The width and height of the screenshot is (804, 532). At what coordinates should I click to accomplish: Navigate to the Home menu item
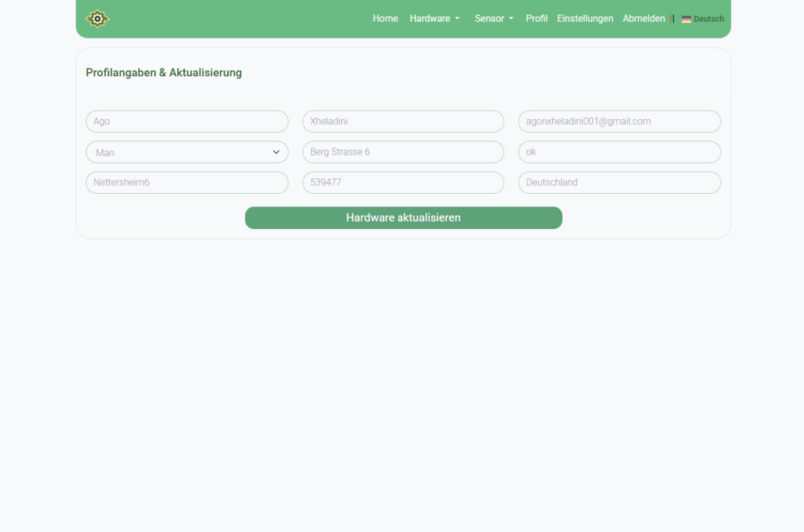tap(386, 18)
